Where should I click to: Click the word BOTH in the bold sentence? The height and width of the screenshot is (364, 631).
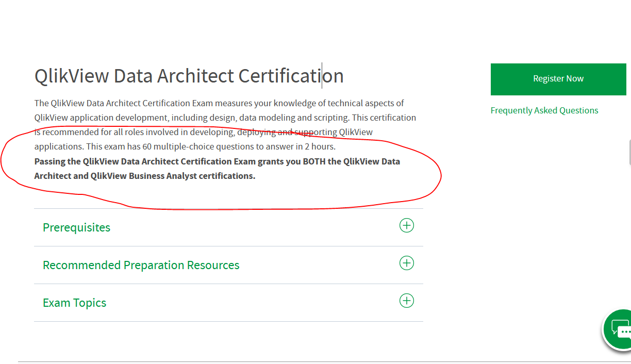click(314, 161)
